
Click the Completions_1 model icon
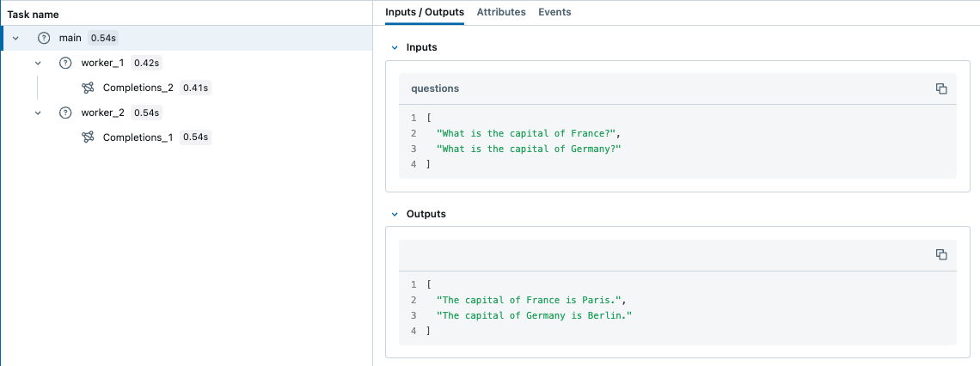pos(88,137)
